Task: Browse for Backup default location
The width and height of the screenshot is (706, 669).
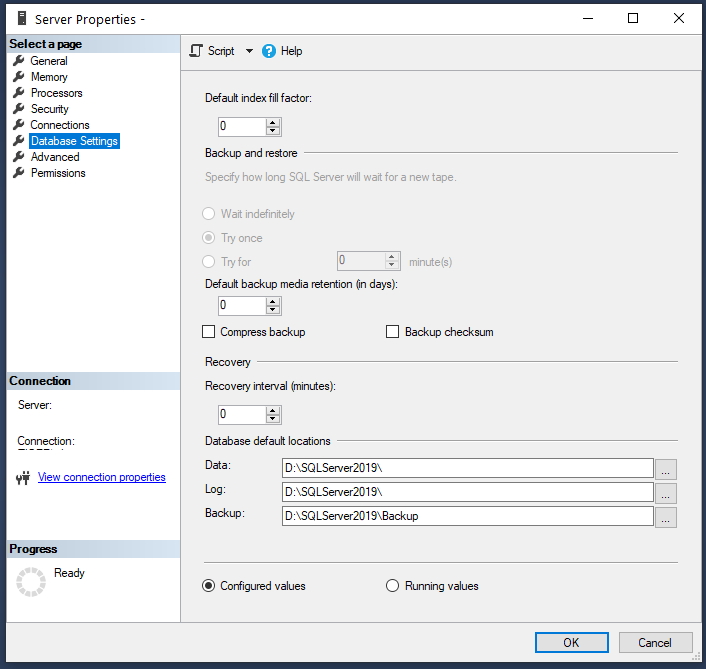Action: coord(665,517)
